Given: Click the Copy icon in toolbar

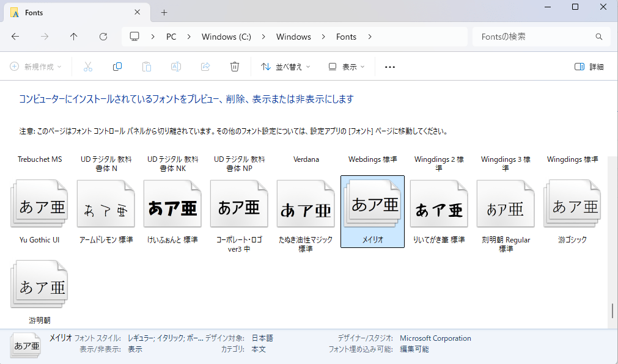Looking at the screenshot, I should coord(117,67).
